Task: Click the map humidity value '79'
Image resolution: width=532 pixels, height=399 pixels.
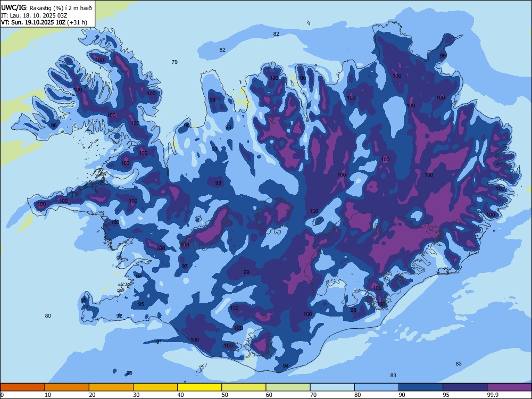Action: [x=174, y=62]
